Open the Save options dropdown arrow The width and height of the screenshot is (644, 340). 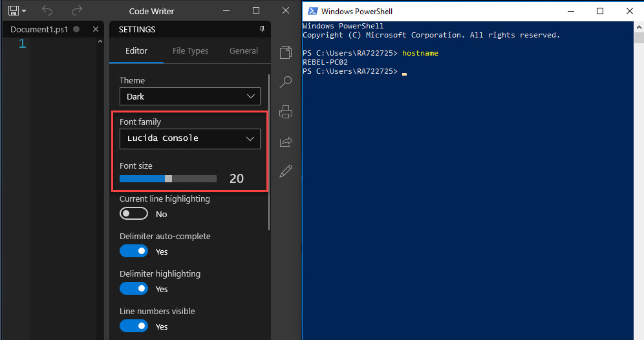(x=24, y=11)
